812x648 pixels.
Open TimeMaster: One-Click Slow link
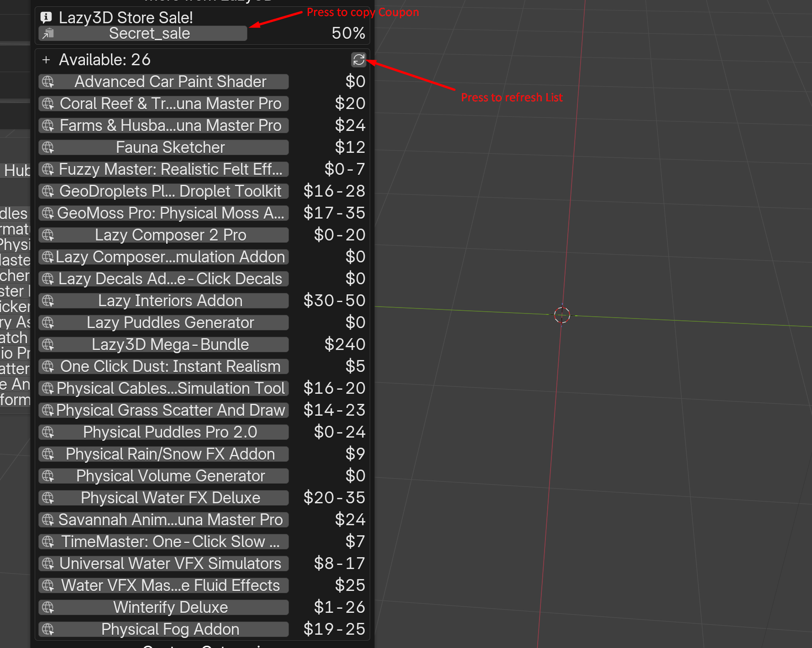click(x=163, y=542)
